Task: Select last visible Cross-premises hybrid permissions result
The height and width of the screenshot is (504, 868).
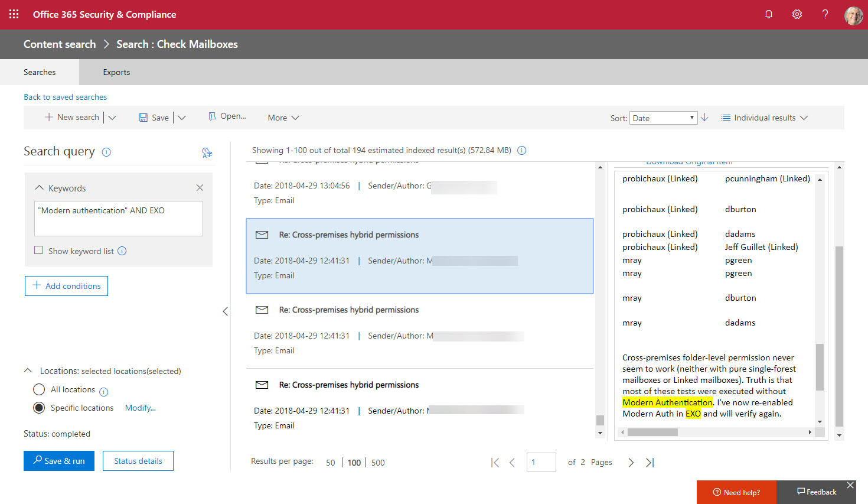Action: coord(420,405)
